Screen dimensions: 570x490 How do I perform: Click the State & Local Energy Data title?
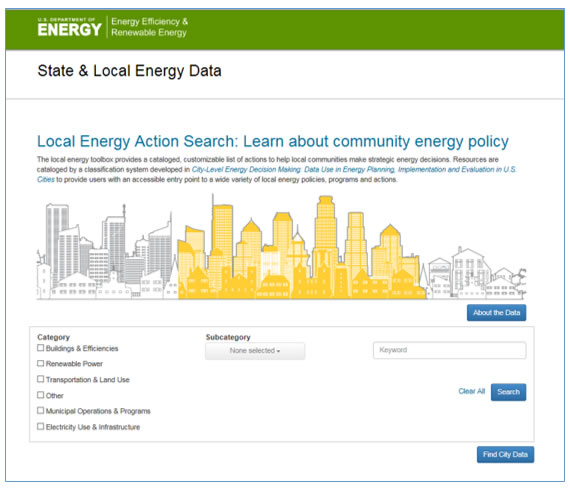tap(129, 71)
